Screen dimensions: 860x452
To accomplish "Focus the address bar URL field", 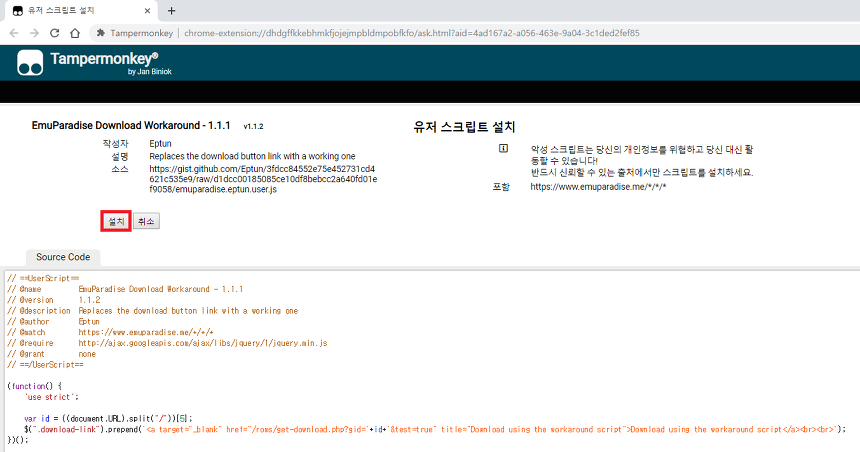I will (x=411, y=33).
